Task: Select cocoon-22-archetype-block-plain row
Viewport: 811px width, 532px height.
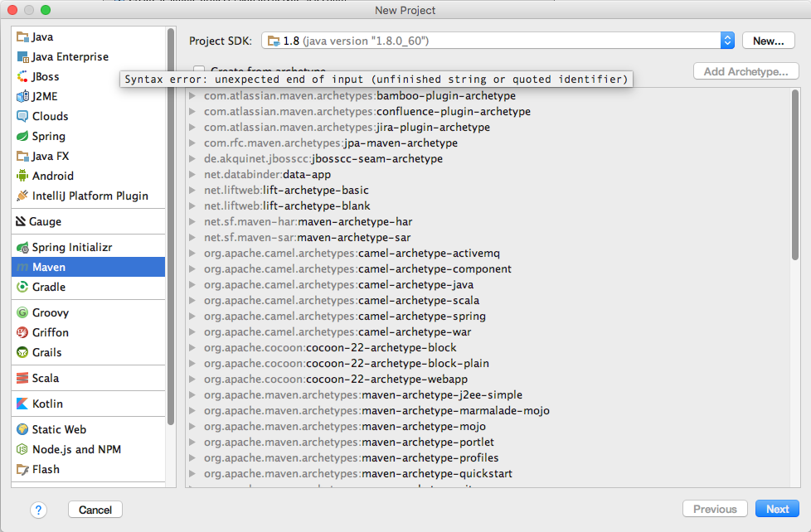Action: tap(488, 364)
